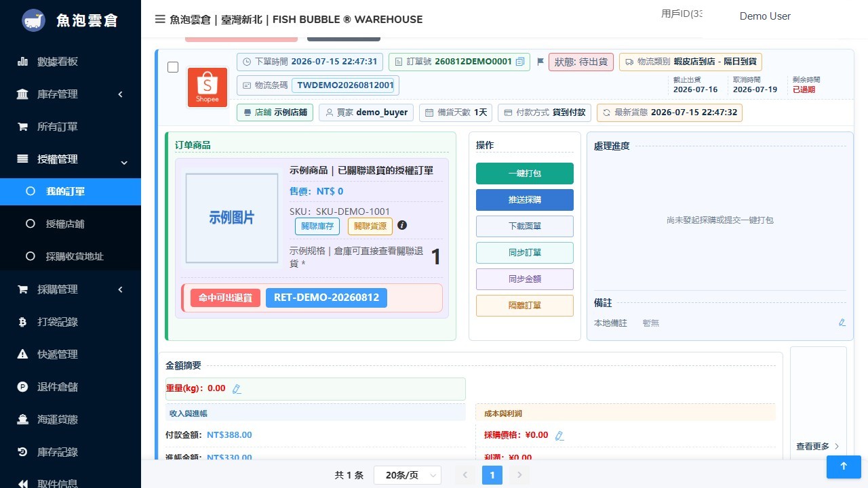Viewport: 868px width, 488px height.
Task: Collapse the 授權管理 sidebar menu
Action: tap(71, 159)
